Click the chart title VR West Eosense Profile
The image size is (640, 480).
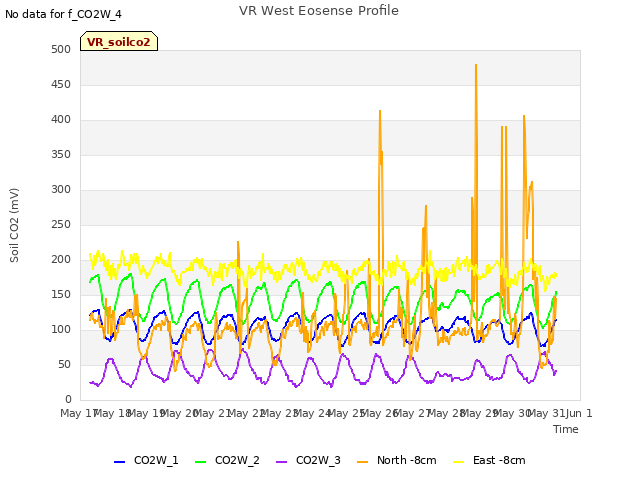pos(319,11)
